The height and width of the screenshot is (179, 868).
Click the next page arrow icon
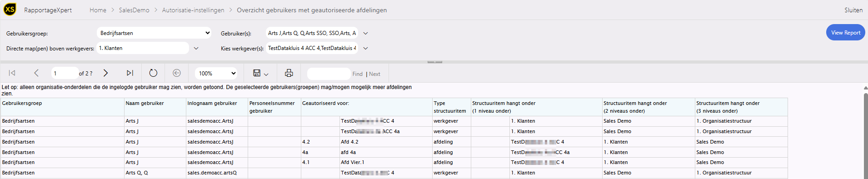105,73
